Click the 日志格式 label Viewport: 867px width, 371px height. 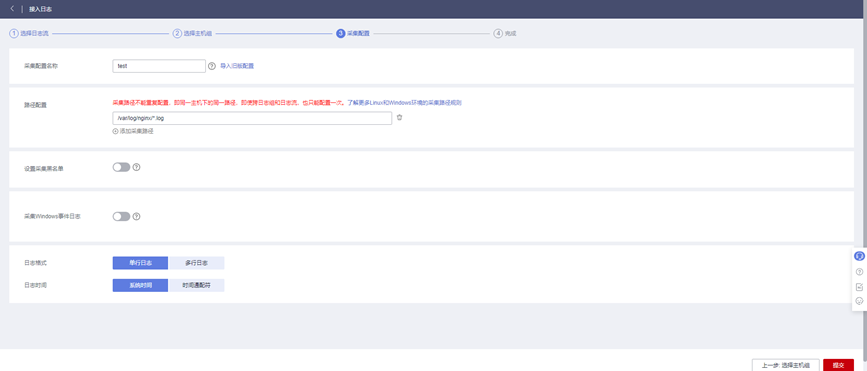click(35, 263)
